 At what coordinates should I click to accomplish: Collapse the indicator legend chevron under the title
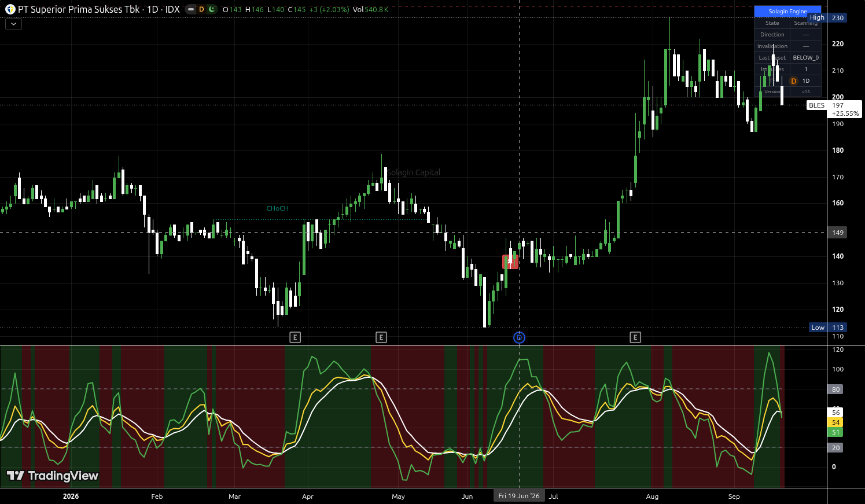[13, 24]
